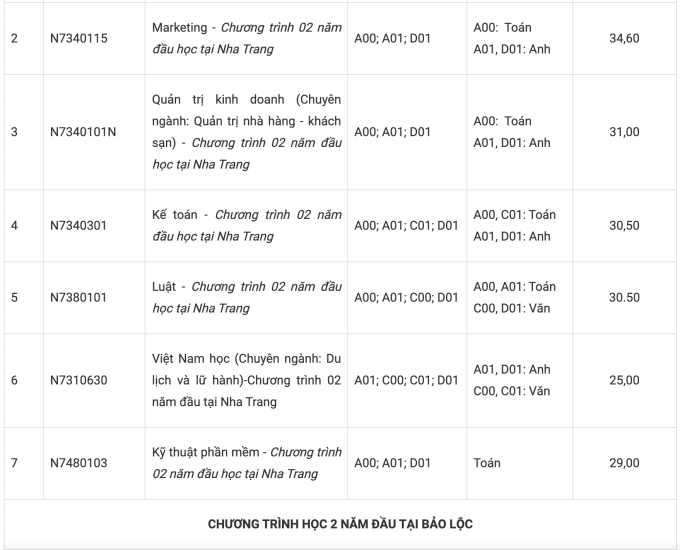The width and height of the screenshot is (680, 550).
Task: Select the Luật program name cell
Action: [245, 298]
